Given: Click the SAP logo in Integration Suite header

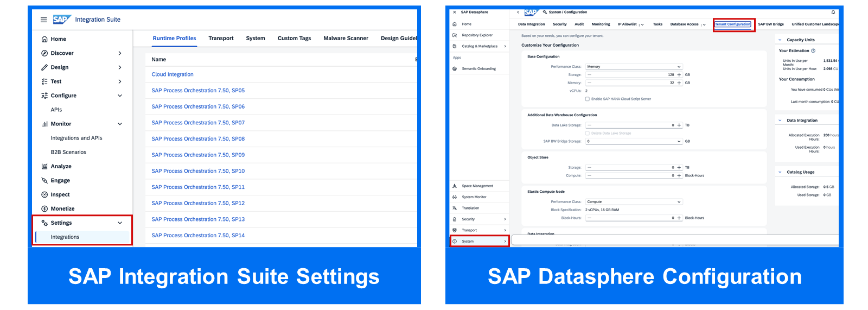Looking at the screenshot, I should [61, 20].
